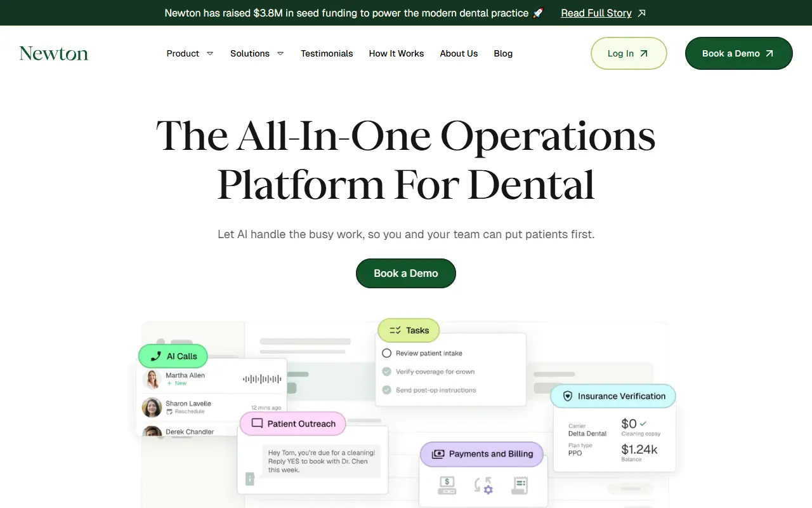Click the 12 mins ago timestamp
812x508 pixels.
pyautogui.click(x=266, y=408)
